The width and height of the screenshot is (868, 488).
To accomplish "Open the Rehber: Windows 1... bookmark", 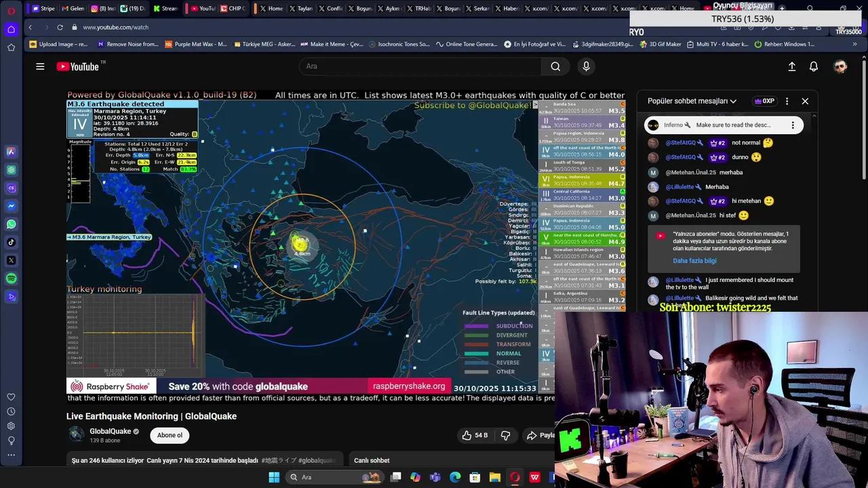I will click(x=785, y=44).
